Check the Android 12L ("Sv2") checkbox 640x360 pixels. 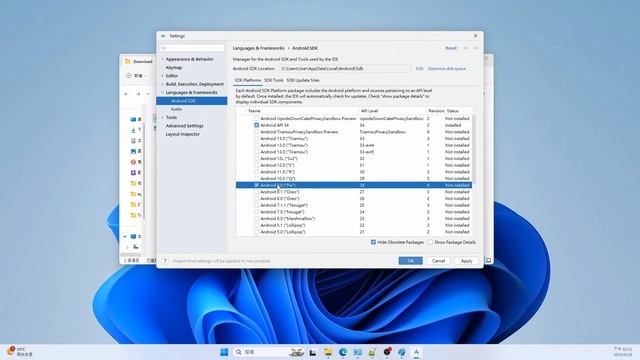[x=256, y=158]
